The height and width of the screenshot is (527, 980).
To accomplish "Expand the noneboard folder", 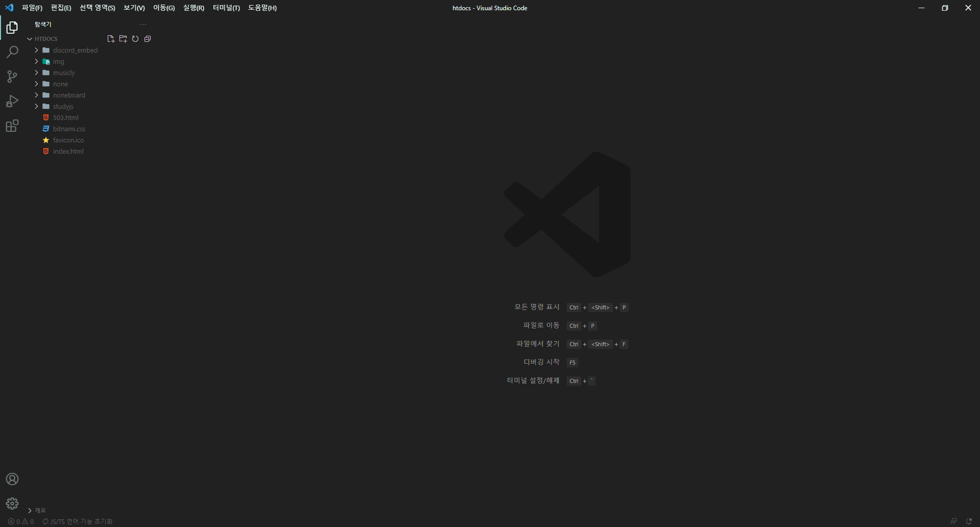I will [36, 95].
